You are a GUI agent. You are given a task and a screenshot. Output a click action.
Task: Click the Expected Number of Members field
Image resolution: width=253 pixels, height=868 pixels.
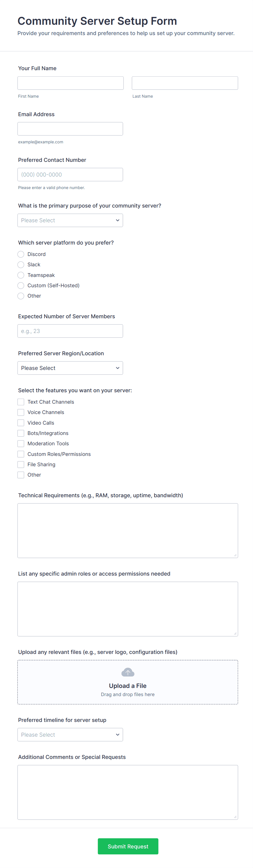point(70,331)
